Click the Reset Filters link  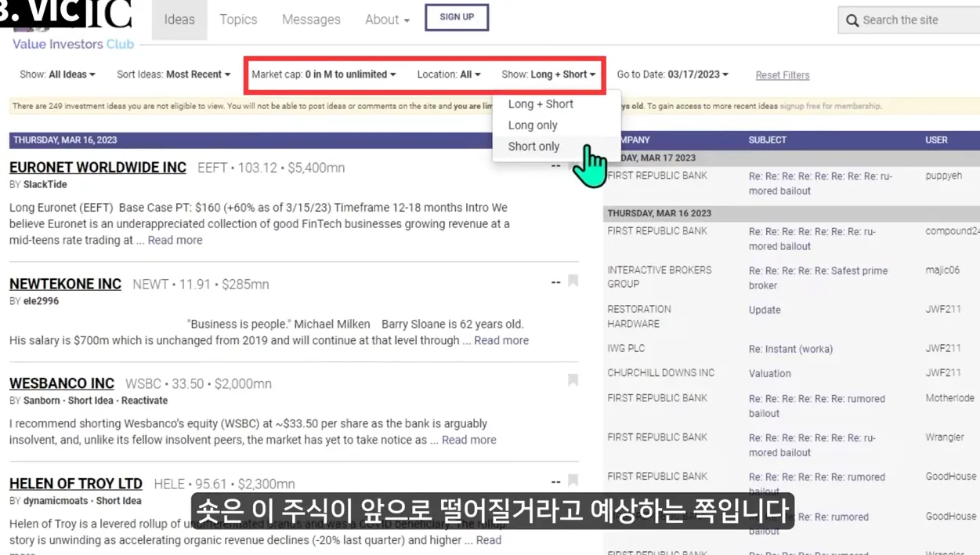click(783, 75)
